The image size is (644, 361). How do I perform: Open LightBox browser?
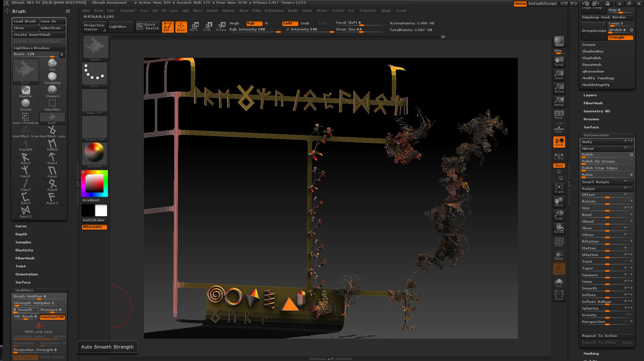pyautogui.click(x=121, y=27)
